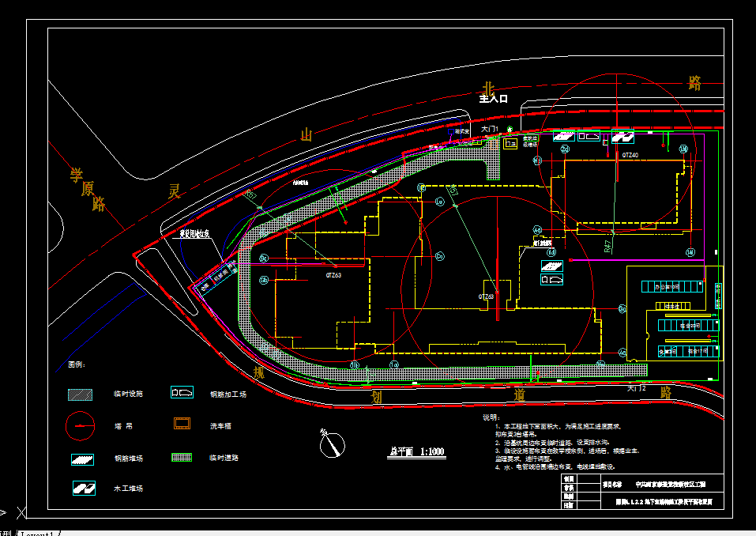Select the 宿舍20间 dormitory label

[x=690, y=326]
